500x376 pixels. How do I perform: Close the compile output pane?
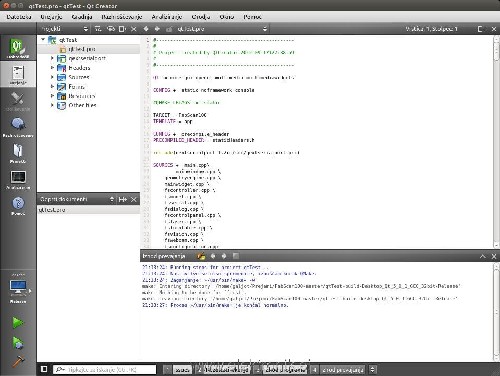pyautogui.click(x=494, y=256)
